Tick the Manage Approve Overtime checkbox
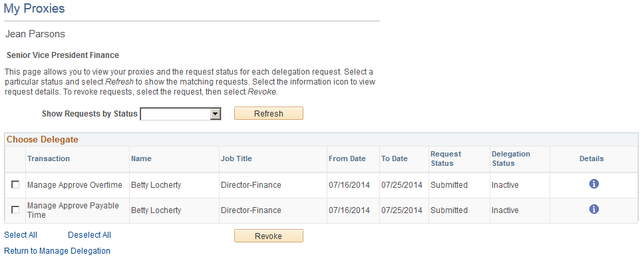The image size is (644, 263). point(15,185)
